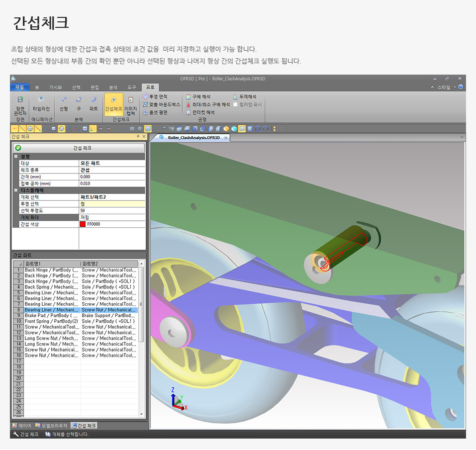Select row 9 Brake Pad in list
Image resolution: width=476 pixels, height=450 pixels.
[51, 315]
